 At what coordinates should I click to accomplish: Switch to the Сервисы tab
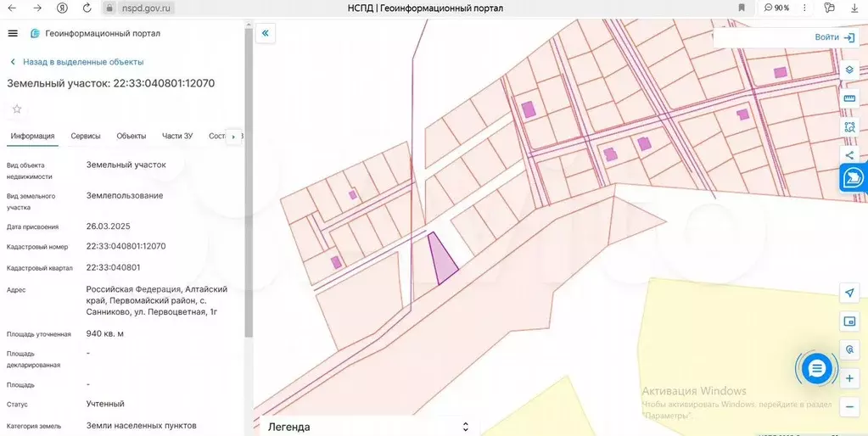(86, 136)
